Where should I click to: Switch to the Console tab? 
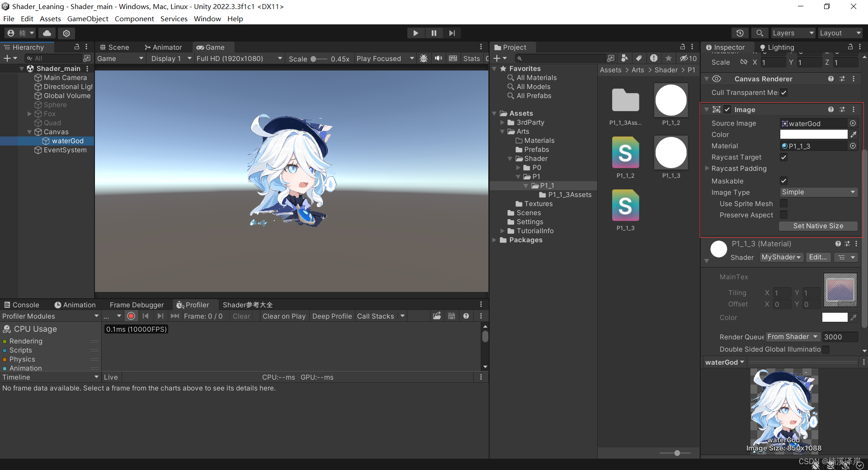[x=22, y=305]
